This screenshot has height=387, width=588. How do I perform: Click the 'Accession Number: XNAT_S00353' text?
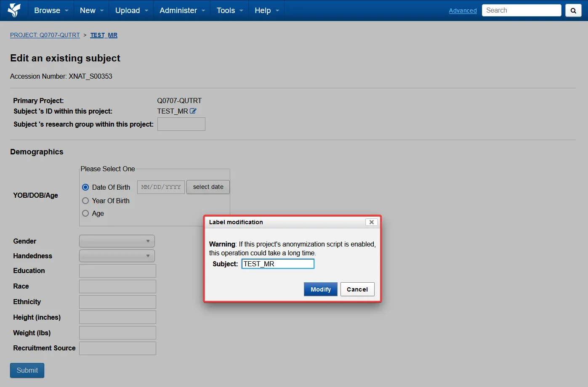(61, 76)
